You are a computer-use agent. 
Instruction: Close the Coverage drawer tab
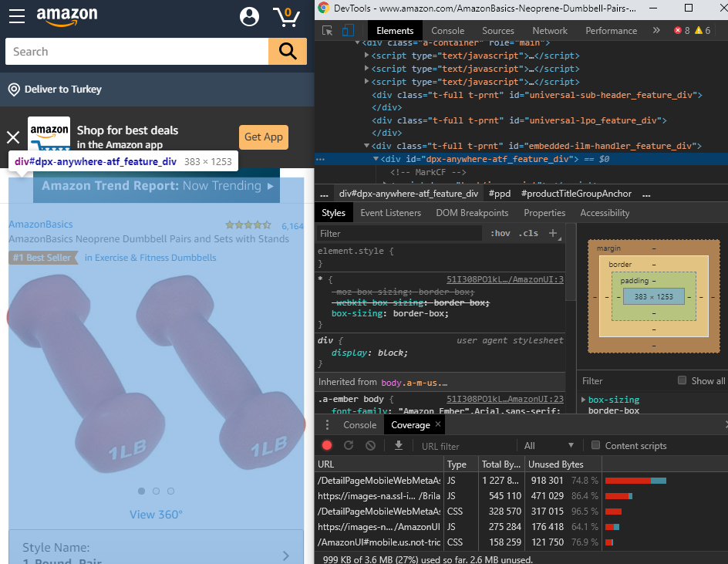click(x=438, y=424)
